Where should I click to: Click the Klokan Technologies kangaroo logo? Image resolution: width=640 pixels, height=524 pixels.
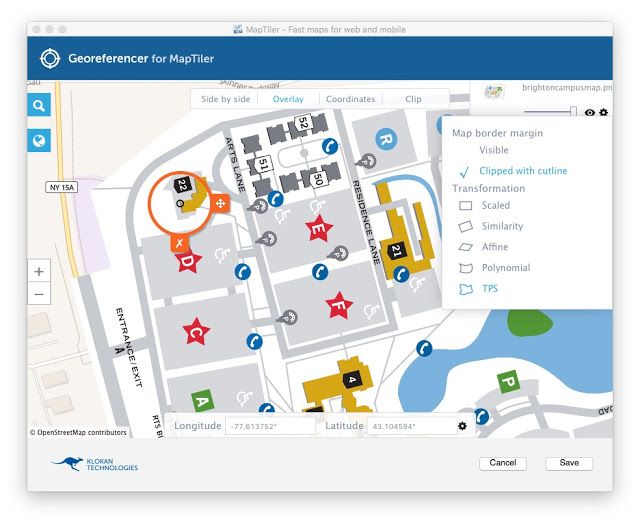[x=95, y=464]
